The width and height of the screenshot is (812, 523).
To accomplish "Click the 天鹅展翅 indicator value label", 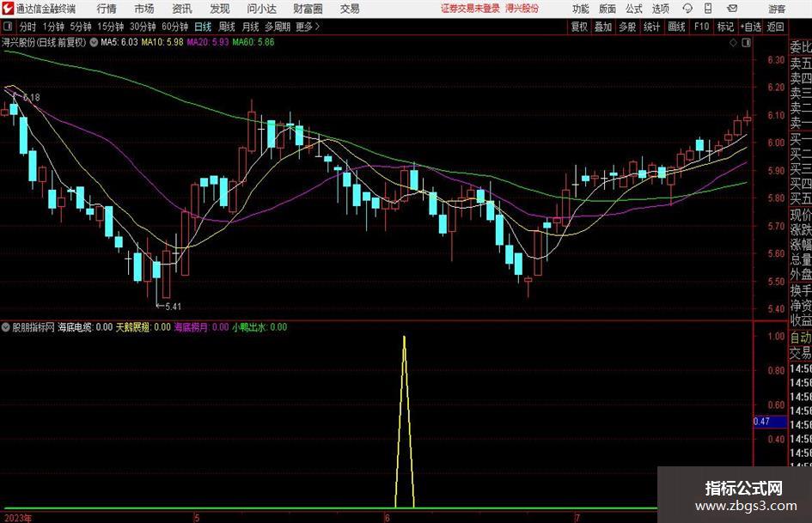I will 143,327.
